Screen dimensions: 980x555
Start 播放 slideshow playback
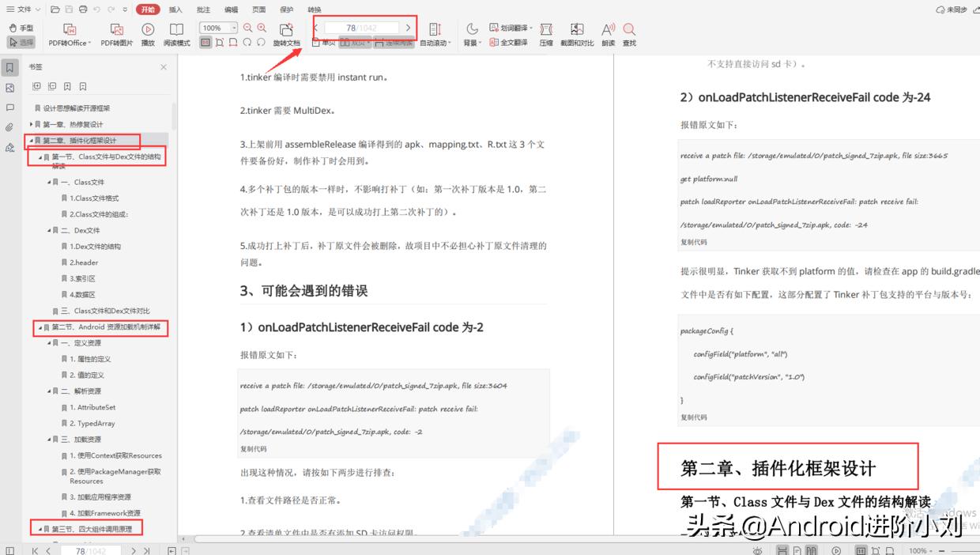tap(148, 36)
